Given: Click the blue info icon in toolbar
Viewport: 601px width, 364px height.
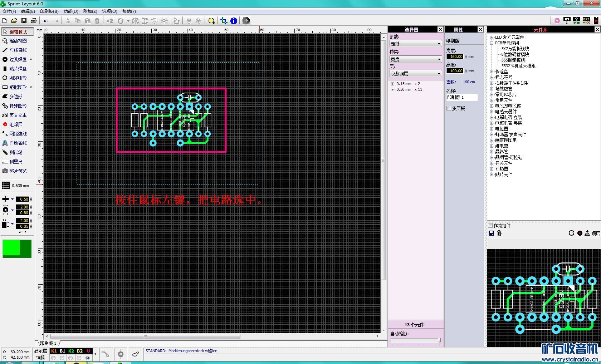Looking at the screenshot, I should click(234, 21).
